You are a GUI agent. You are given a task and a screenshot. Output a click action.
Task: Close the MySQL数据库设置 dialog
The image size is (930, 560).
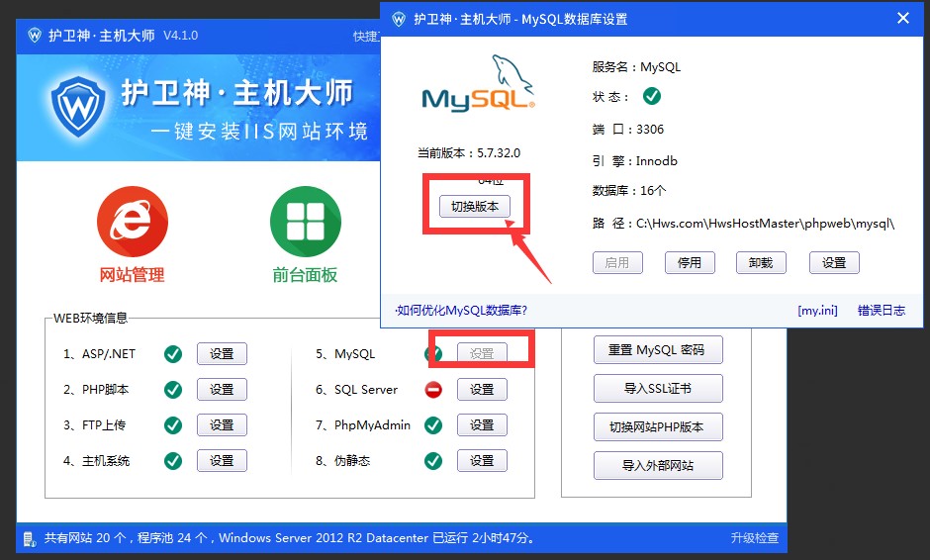[x=902, y=19]
